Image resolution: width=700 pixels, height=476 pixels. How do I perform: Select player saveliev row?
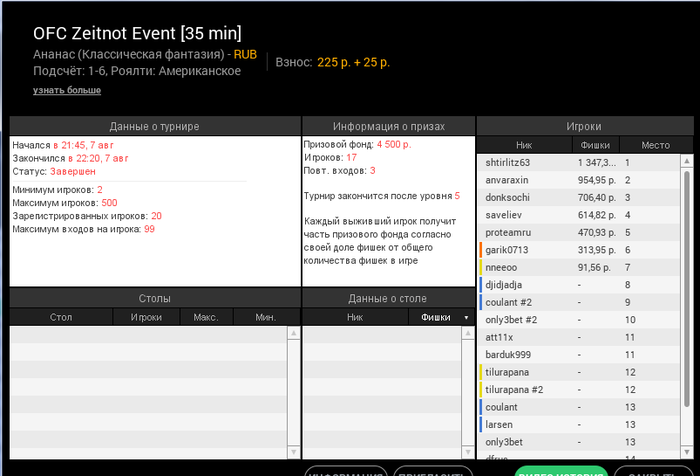click(x=579, y=215)
